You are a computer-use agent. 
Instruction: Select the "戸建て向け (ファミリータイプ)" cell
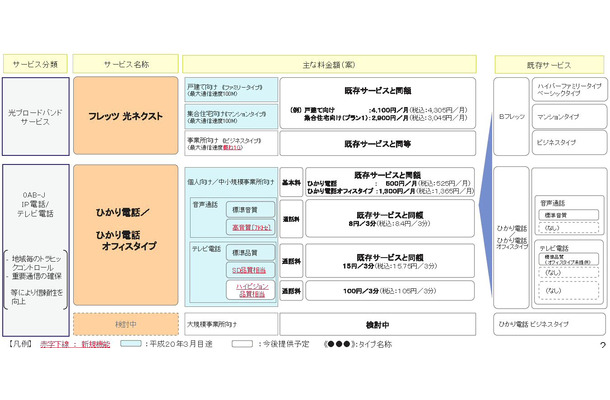pyautogui.click(x=231, y=90)
